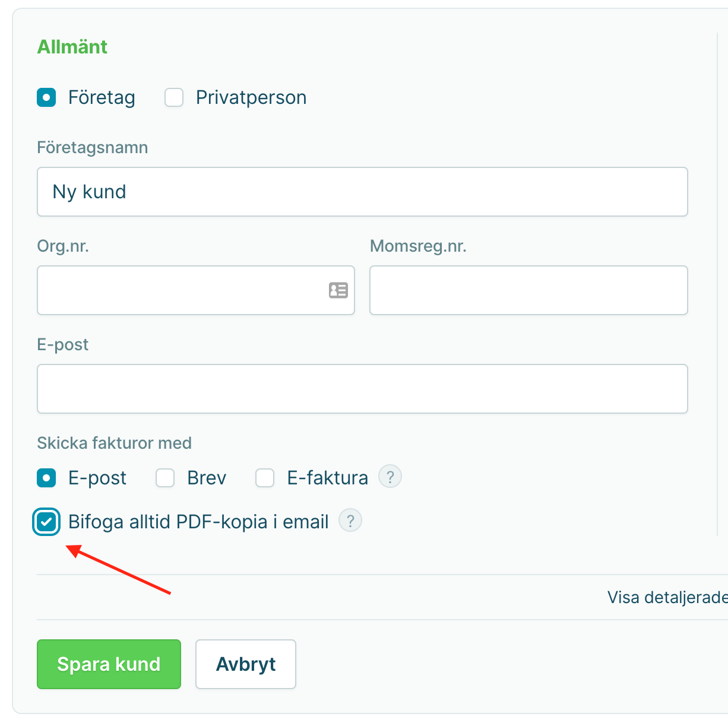Focus the Momsreg.nr. input box
This screenshot has height=723, width=728.
(x=528, y=290)
